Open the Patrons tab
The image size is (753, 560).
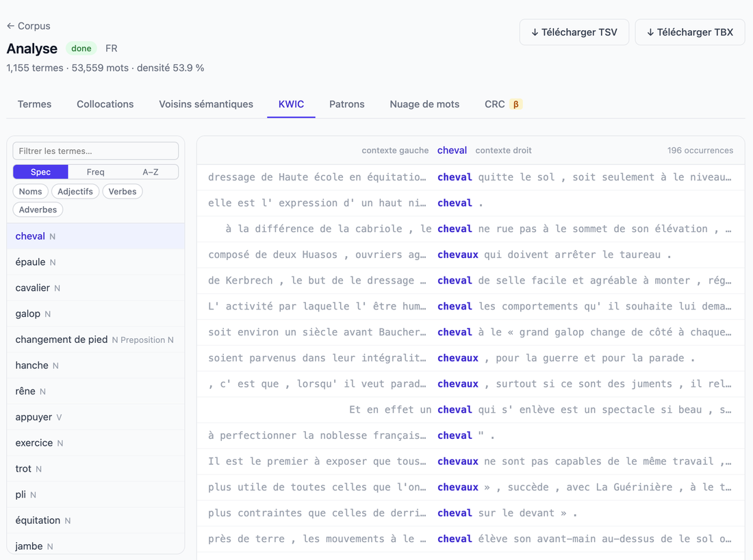tap(347, 104)
